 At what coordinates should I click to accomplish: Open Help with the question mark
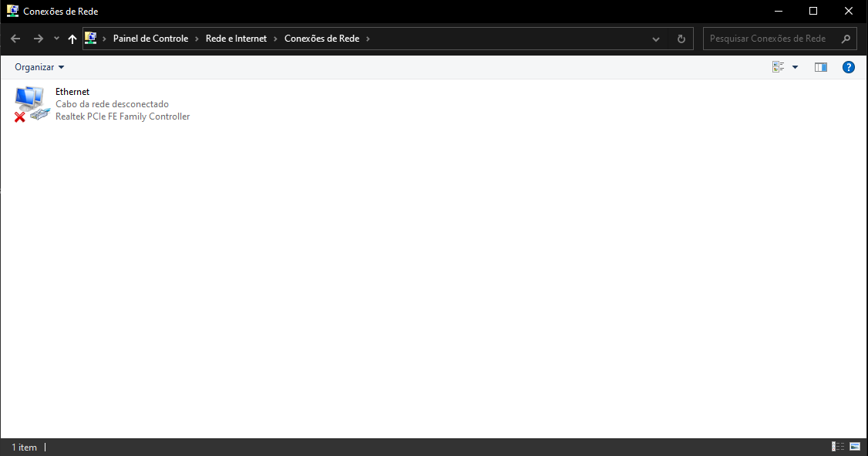pos(849,67)
